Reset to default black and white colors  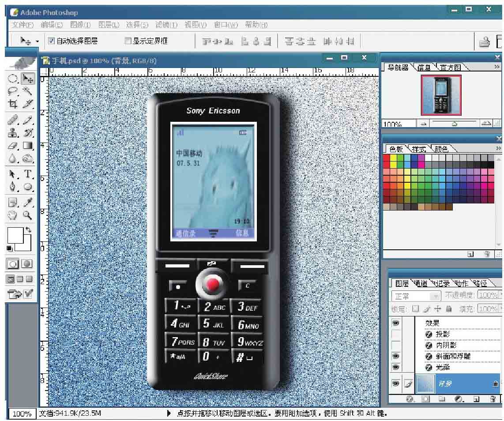tap(9, 248)
